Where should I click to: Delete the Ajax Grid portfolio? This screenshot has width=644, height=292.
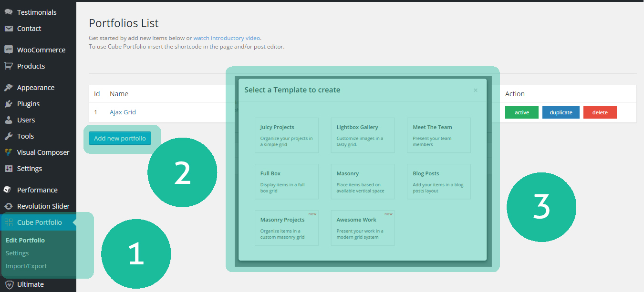pos(600,112)
